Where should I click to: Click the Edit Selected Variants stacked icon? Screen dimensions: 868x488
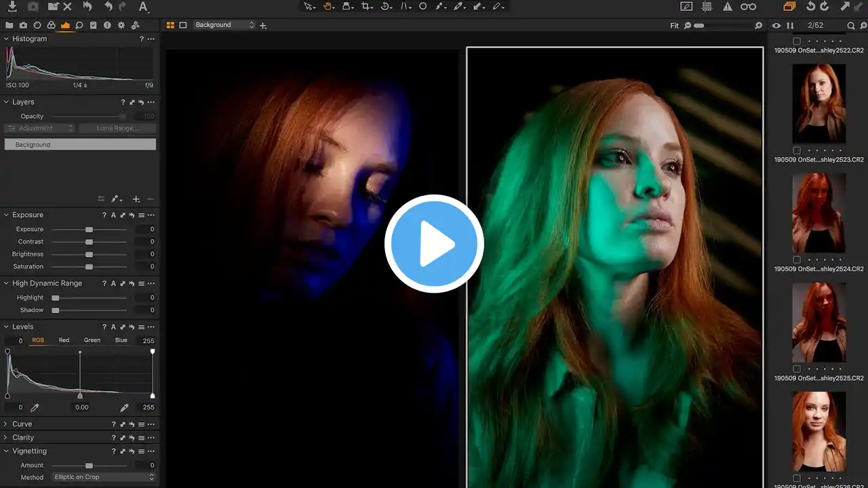789,7
